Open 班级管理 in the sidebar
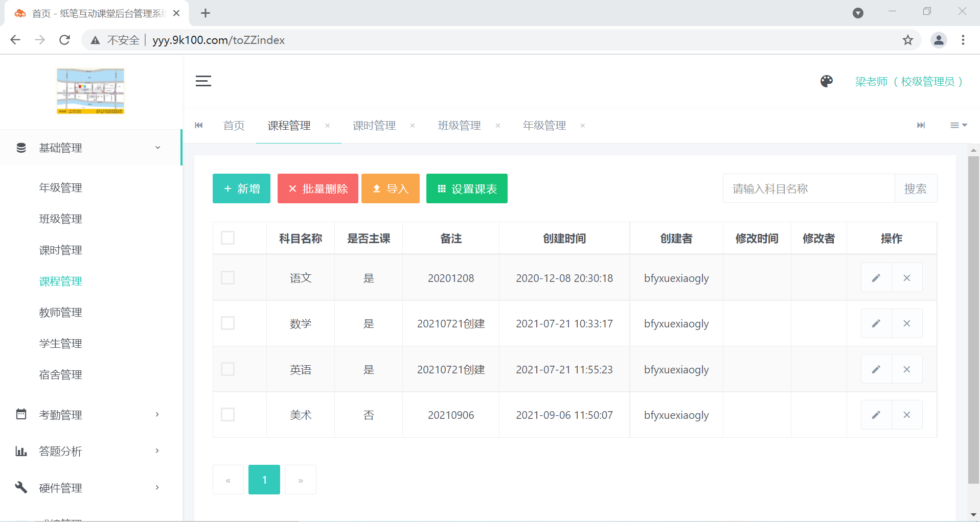 [60, 219]
